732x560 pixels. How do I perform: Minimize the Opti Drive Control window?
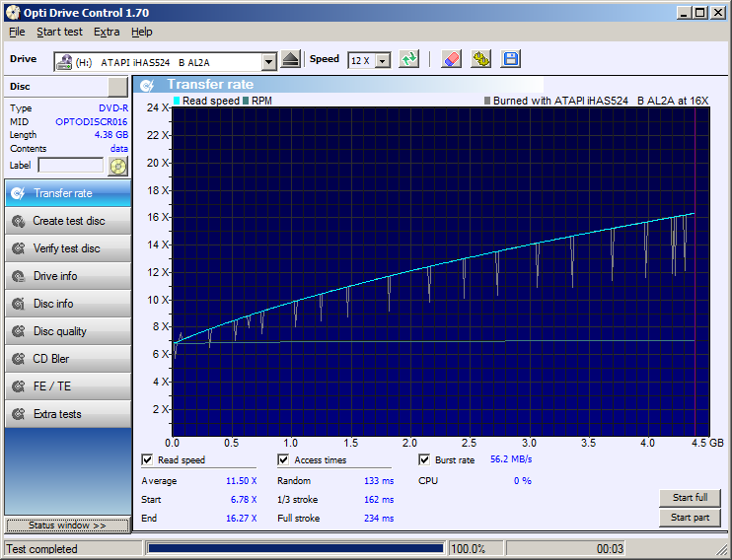pos(685,13)
